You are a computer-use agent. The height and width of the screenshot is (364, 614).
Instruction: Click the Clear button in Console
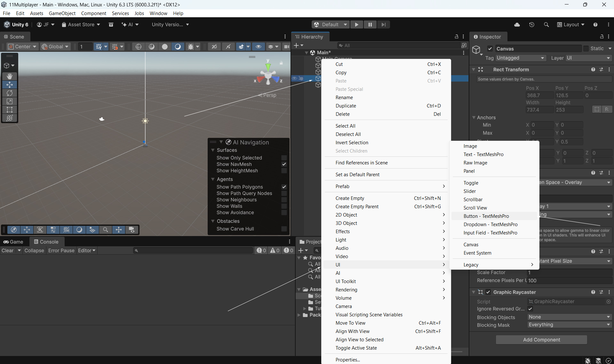[8, 250]
